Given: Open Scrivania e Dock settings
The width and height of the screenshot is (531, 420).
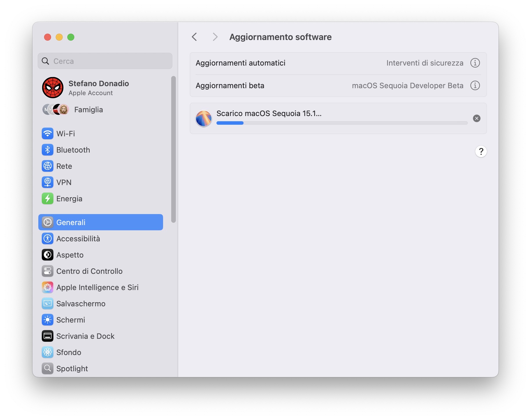Looking at the screenshot, I should click(x=100, y=336).
